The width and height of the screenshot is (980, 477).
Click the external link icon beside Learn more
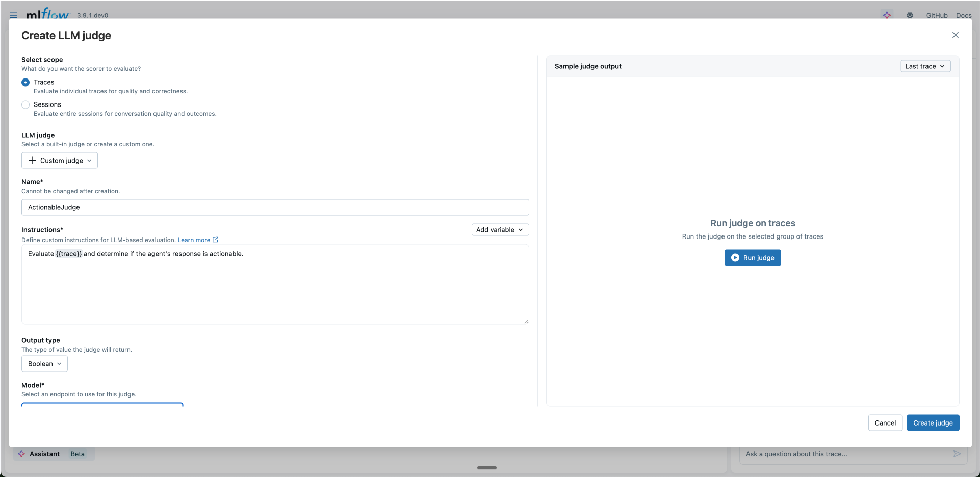pos(216,240)
